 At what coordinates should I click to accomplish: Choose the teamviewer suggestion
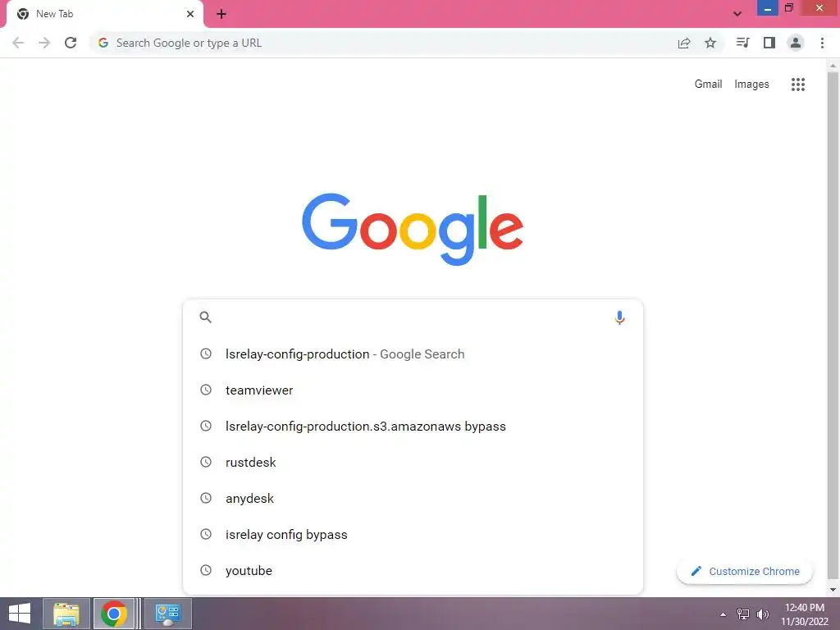[x=413, y=390]
